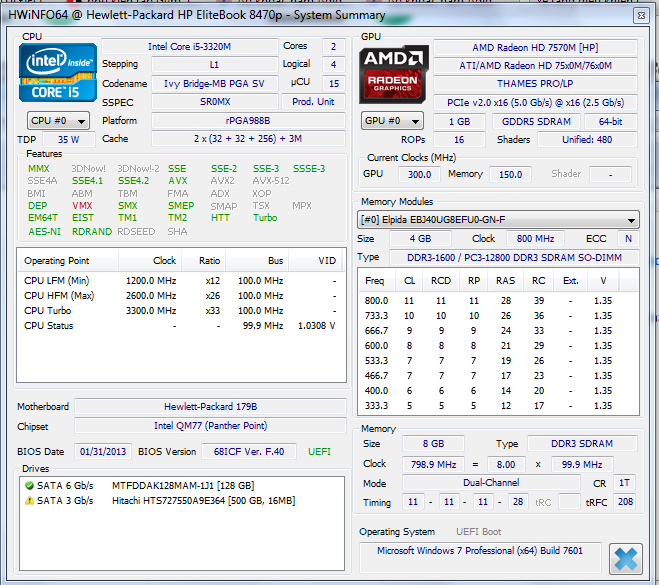Click the Bus column header

(x=257, y=261)
